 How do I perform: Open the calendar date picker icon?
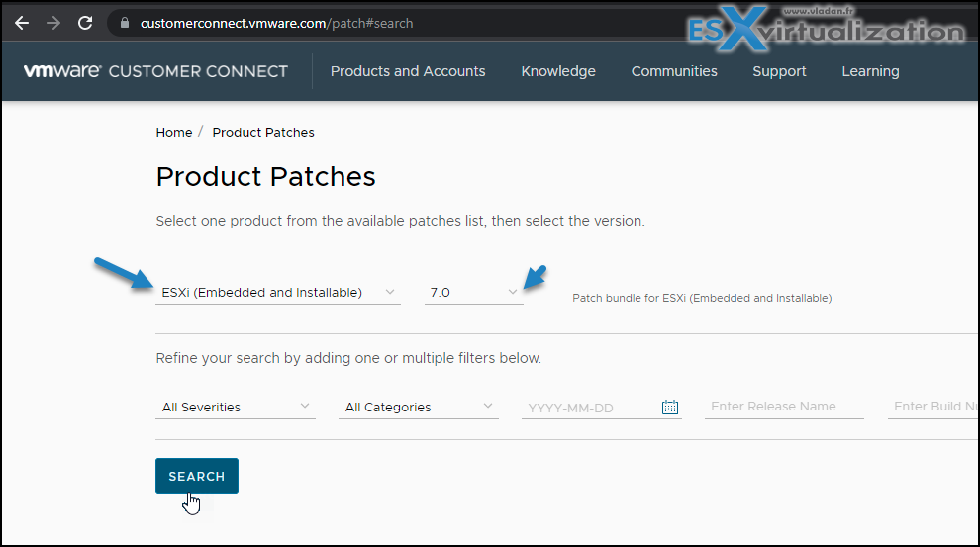[x=670, y=408]
